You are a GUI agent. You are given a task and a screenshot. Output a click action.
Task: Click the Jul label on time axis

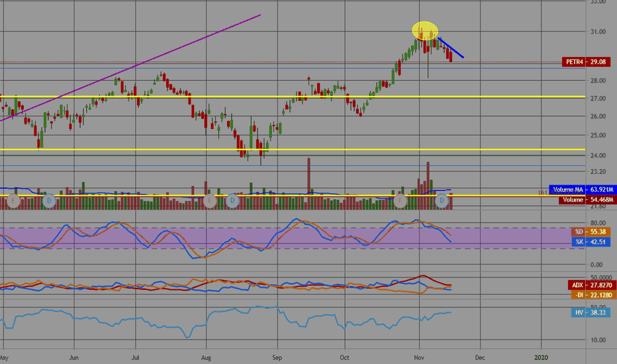135,357
